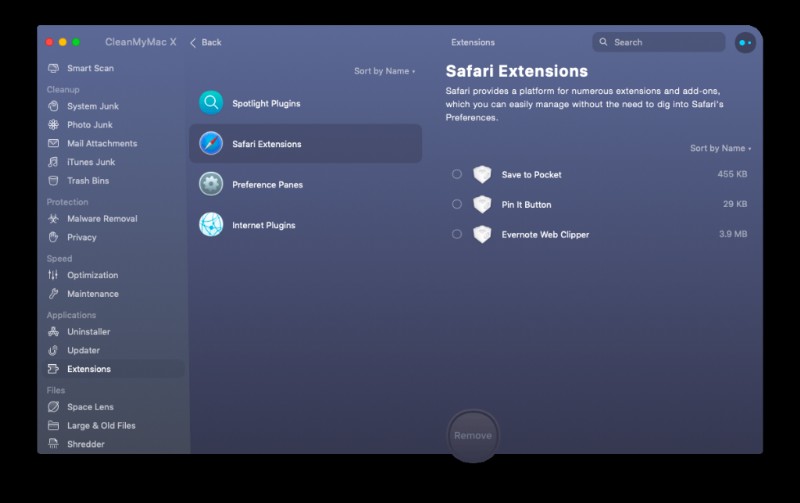Click the round Remove button
Screen dimensions: 800x503
click(473, 436)
